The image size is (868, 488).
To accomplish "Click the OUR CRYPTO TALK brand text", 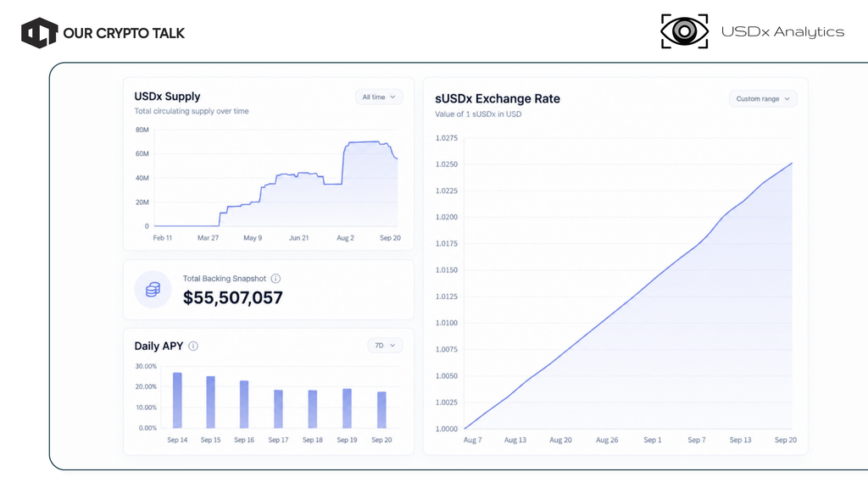I will point(124,33).
